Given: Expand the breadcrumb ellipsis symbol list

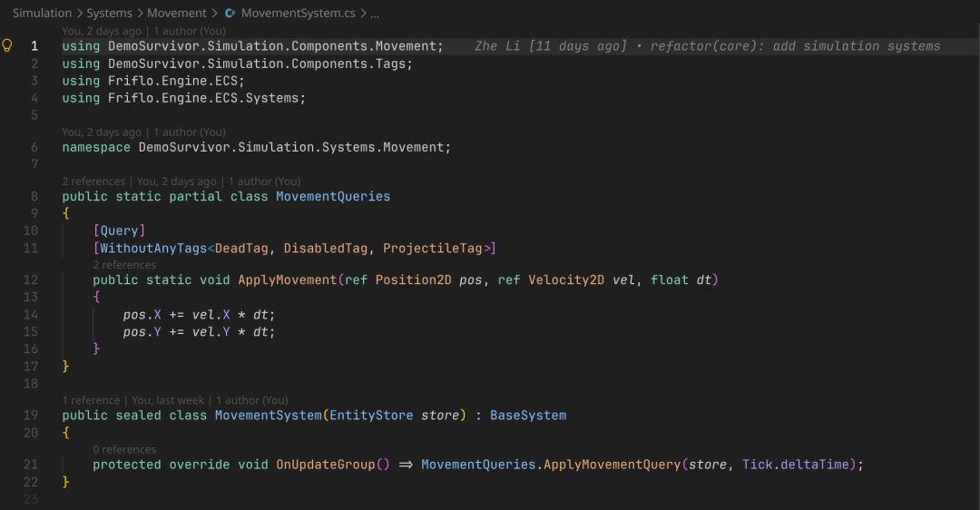Looking at the screenshot, I should tap(375, 14).
